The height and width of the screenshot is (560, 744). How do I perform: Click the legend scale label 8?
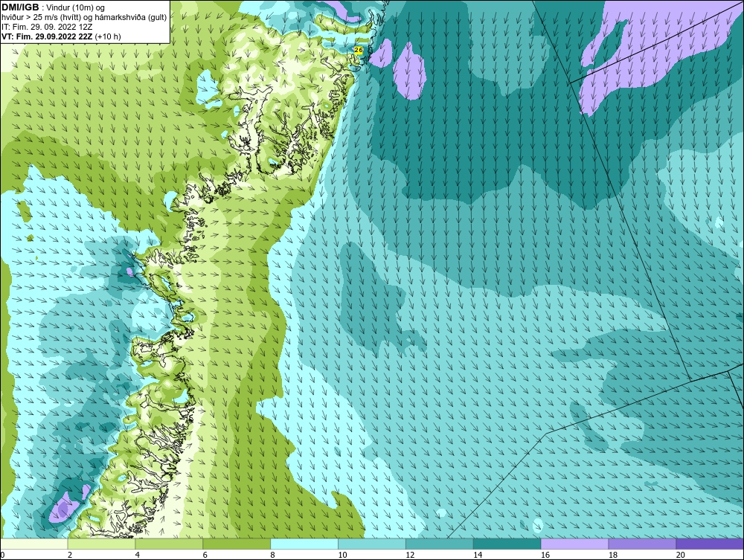273,555
